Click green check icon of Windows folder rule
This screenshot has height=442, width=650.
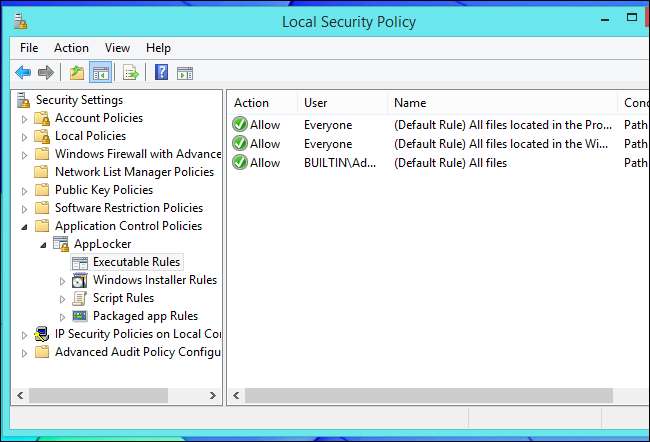coord(240,143)
